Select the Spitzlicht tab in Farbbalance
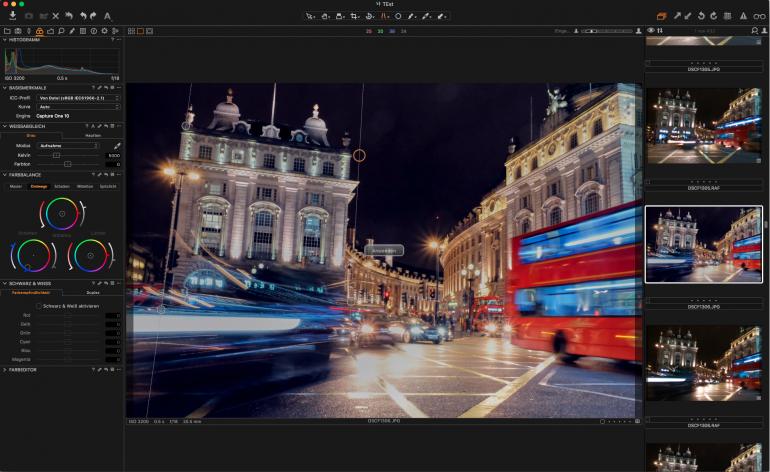Screen dimensions: 770x472 (108, 187)
